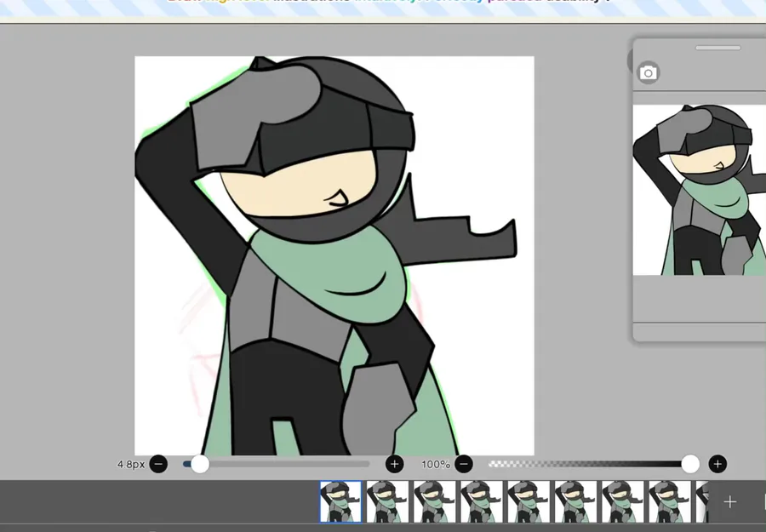The width and height of the screenshot is (766, 532).
Task: Increase brush thickness with the plus button
Action: pos(395,464)
